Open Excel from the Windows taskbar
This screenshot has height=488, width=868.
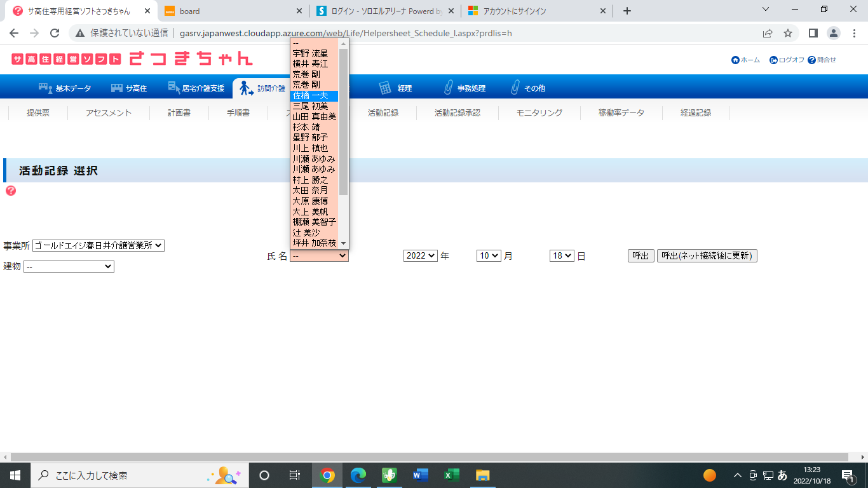click(451, 475)
